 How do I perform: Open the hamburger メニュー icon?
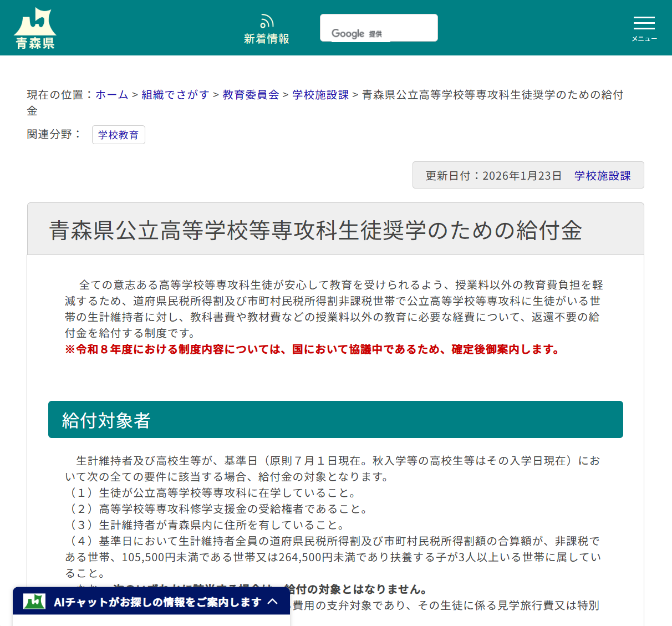[x=644, y=22]
